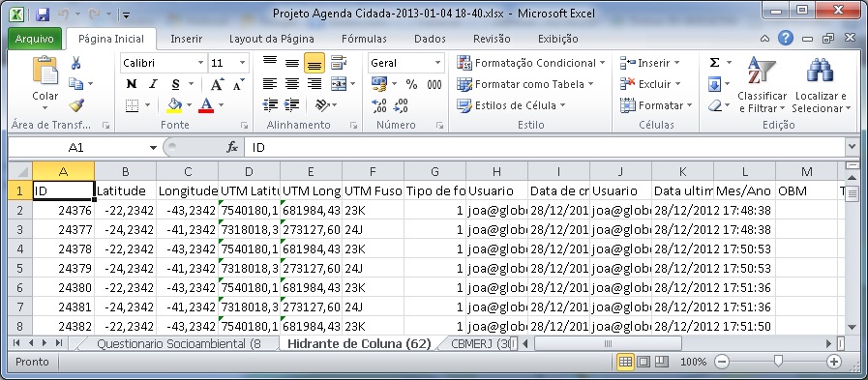Apply the Percent style (%) icon

[411, 84]
